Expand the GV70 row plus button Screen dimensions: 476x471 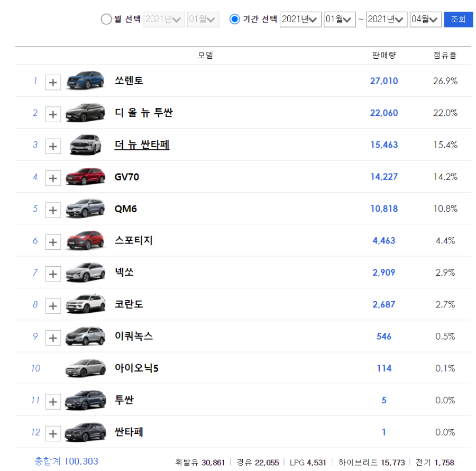coord(53,178)
